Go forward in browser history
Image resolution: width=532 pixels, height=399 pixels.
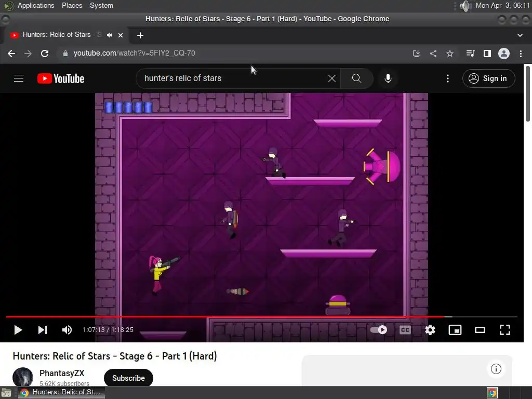(28, 54)
